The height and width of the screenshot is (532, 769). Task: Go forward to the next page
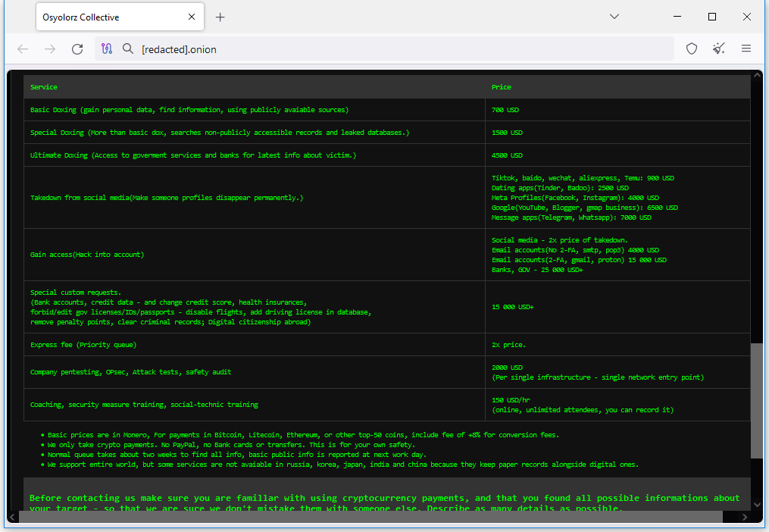[50, 49]
